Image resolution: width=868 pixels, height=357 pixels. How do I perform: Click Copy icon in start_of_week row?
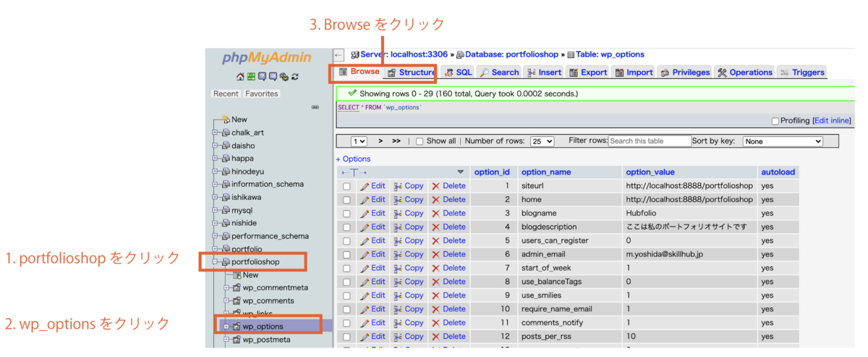[398, 268]
